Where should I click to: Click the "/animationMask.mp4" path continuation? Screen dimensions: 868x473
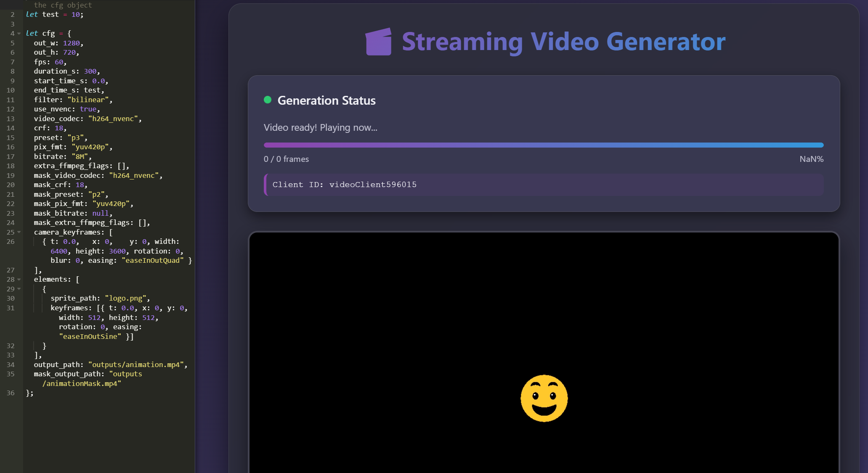pyautogui.click(x=82, y=383)
